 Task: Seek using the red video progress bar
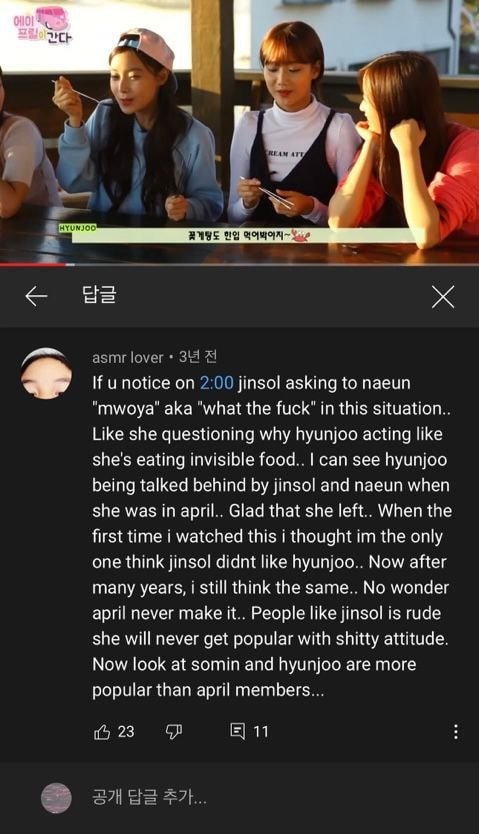[x=239, y=264]
